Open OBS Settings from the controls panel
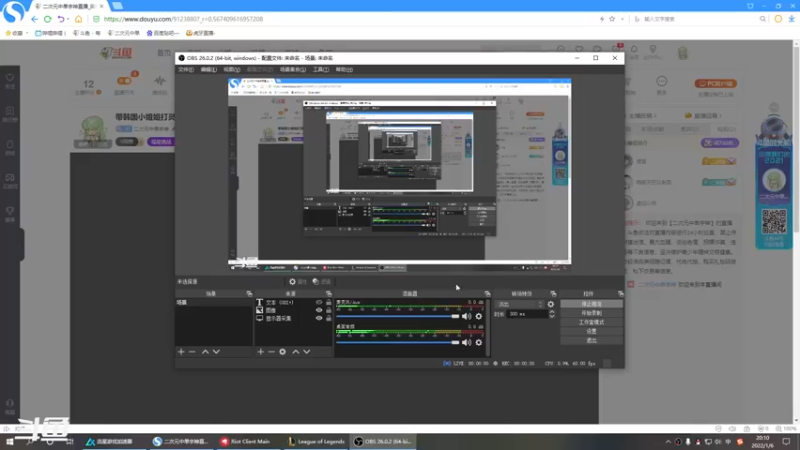This screenshot has height=450, width=800. pyautogui.click(x=591, y=331)
